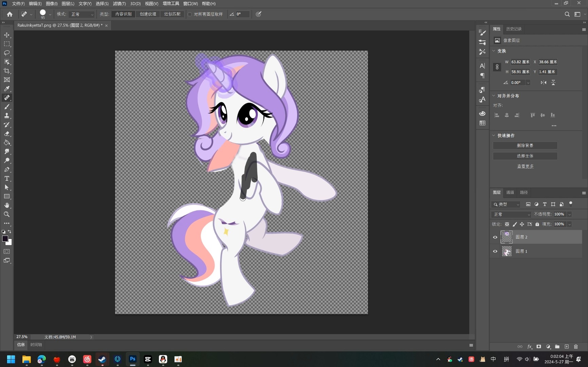Toggle lock image pixels brush icon
The height and width of the screenshot is (367, 588).
pyautogui.click(x=515, y=224)
